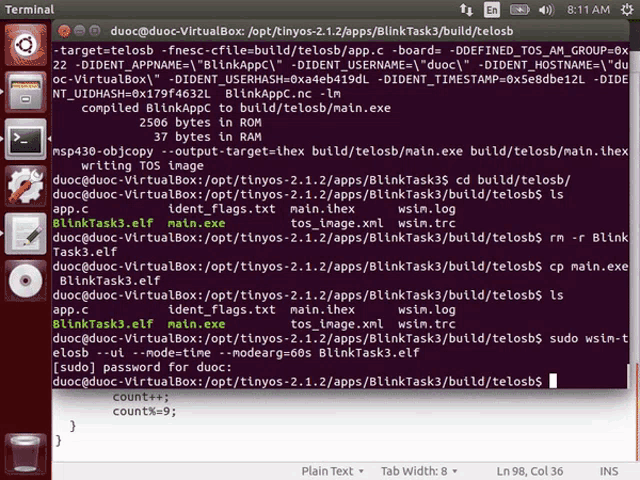Open the 'En' keyboard layout indicator
640x480 pixels.
click(x=492, y=9)
